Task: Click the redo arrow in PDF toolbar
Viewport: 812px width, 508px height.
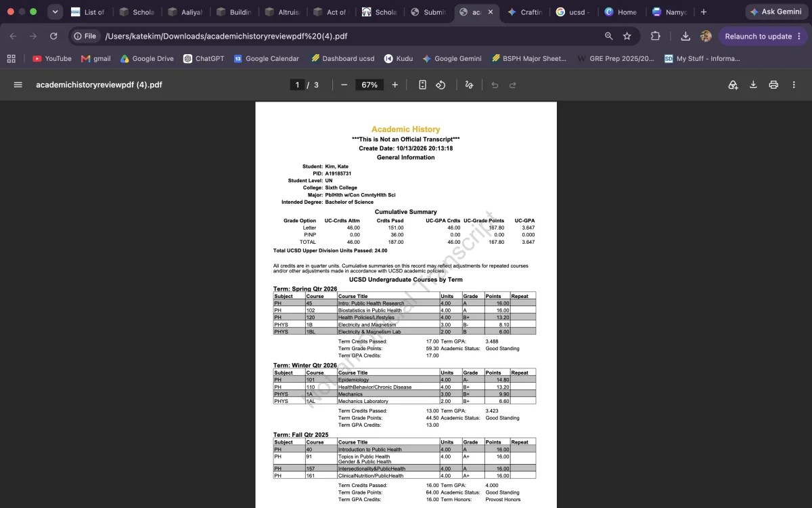Action: tap(513, 85)
